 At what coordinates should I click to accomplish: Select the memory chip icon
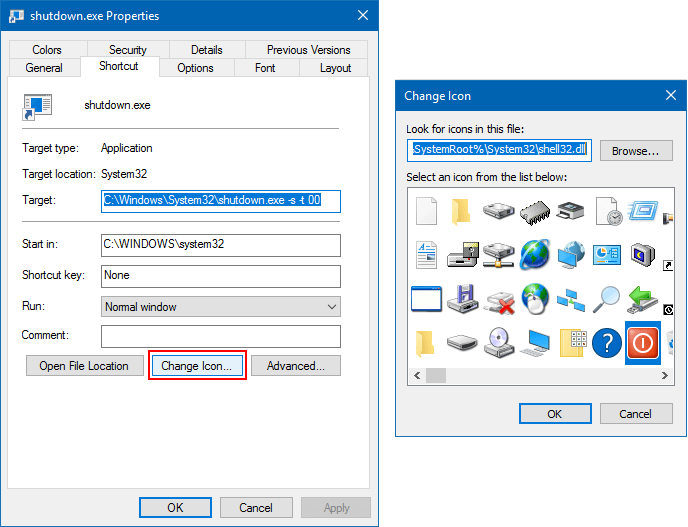pos(534,213)
